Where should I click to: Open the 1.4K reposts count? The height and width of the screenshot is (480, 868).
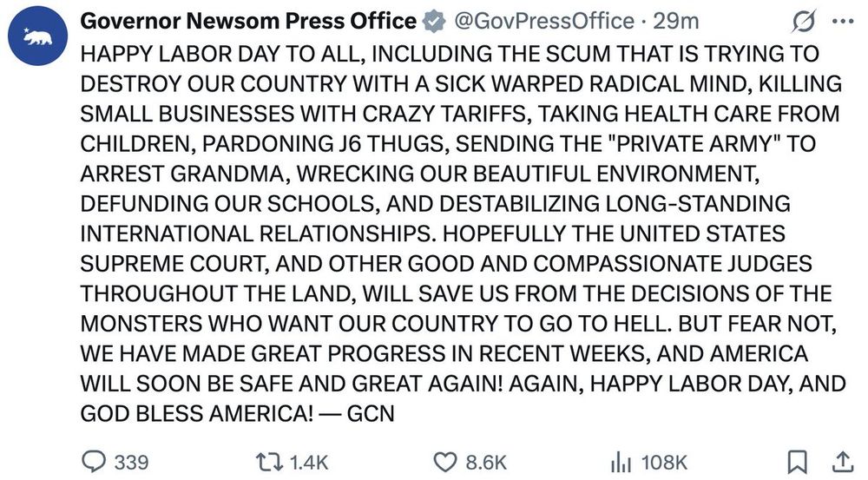(309, 462)
